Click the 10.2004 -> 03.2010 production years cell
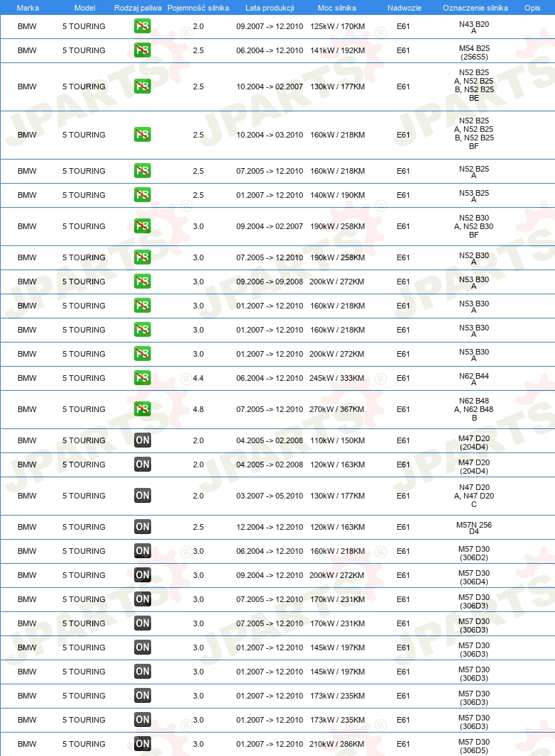 tap(270, 135)
